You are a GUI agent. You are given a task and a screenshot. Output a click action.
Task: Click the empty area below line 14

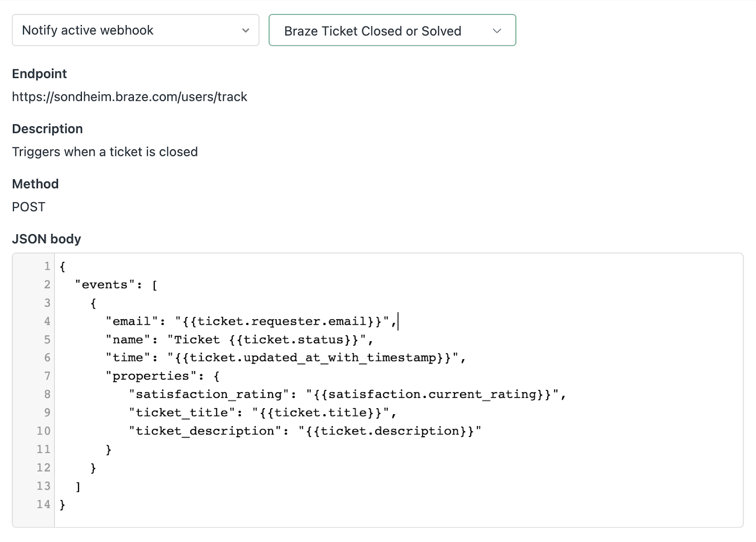[350, 519]
